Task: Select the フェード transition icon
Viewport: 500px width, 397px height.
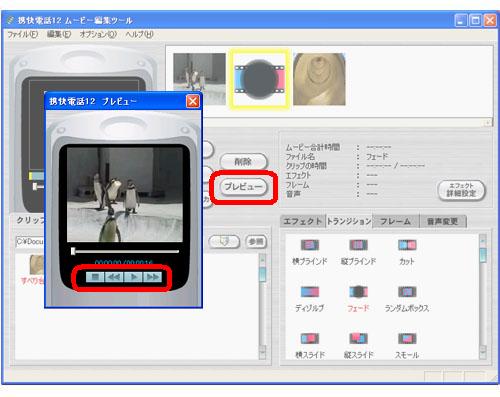Action: tap(358, 292)
